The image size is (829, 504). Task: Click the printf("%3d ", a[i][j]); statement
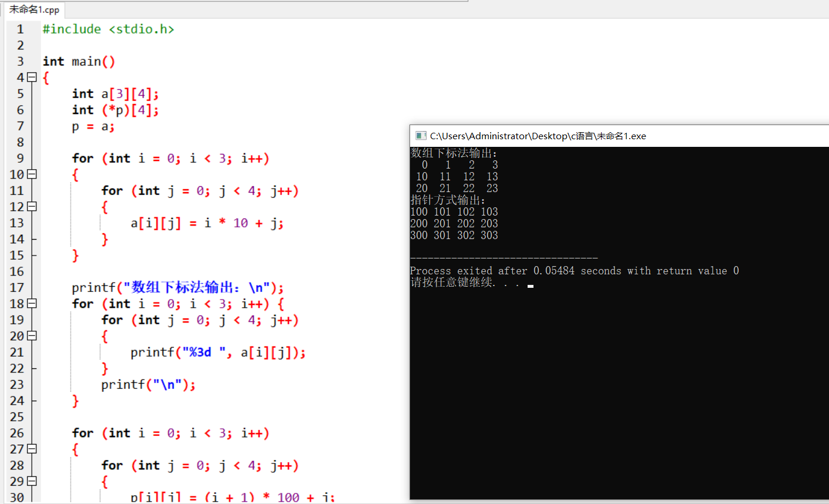tap(218, 352)
